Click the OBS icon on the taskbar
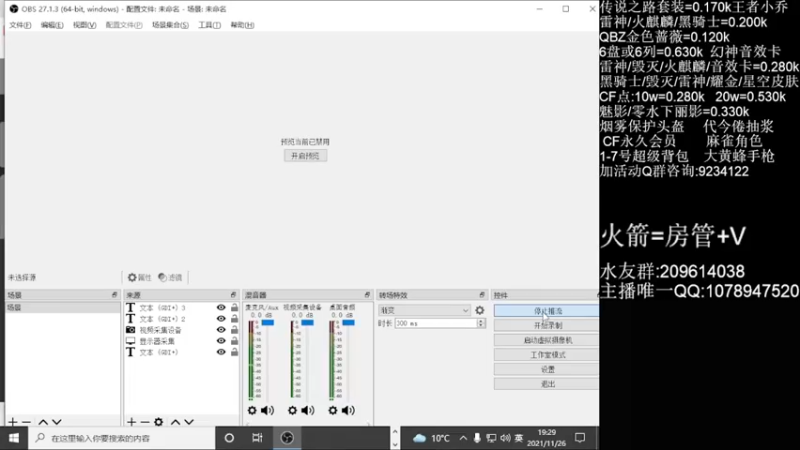Screen dimensions: 800x450 click(x=287, y=438)
